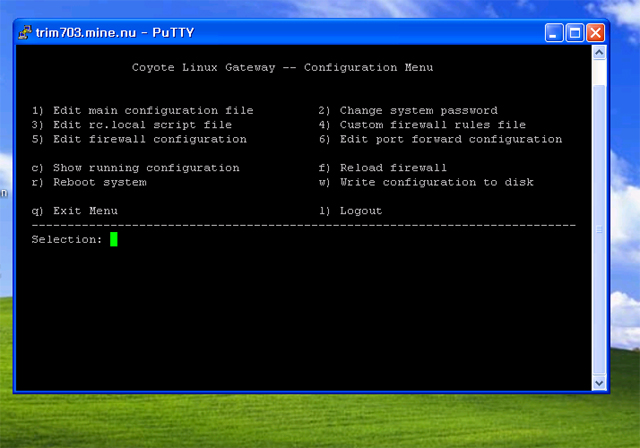Maximize the PuTTY window
This screenshot has height=448, width=640.
pyautogui.click(x=575, y=33)
